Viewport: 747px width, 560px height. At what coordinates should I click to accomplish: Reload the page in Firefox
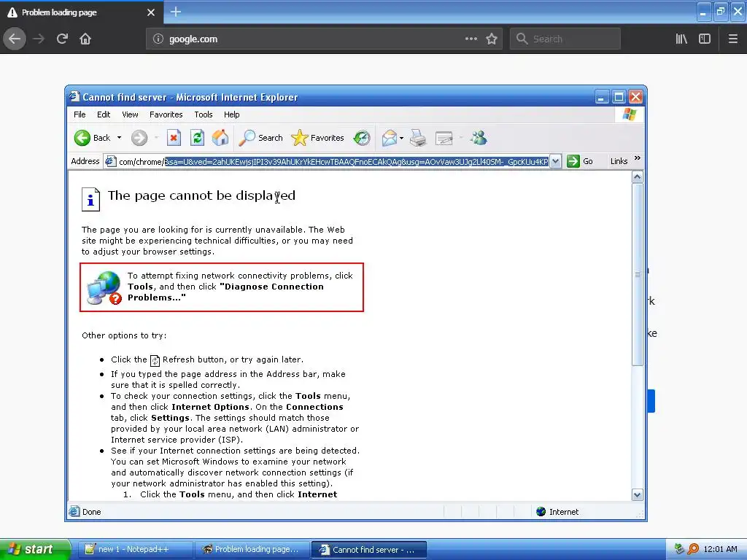point(63,39)
